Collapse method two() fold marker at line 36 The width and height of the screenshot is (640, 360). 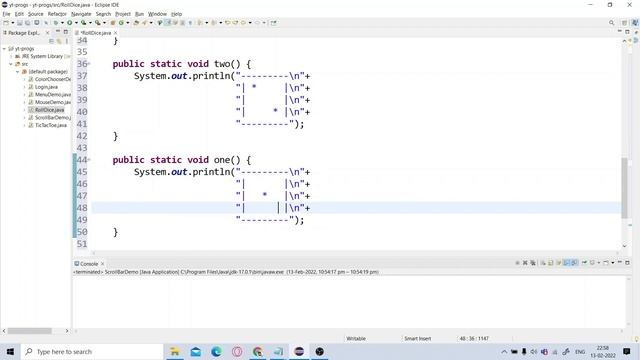coord(89,64)
